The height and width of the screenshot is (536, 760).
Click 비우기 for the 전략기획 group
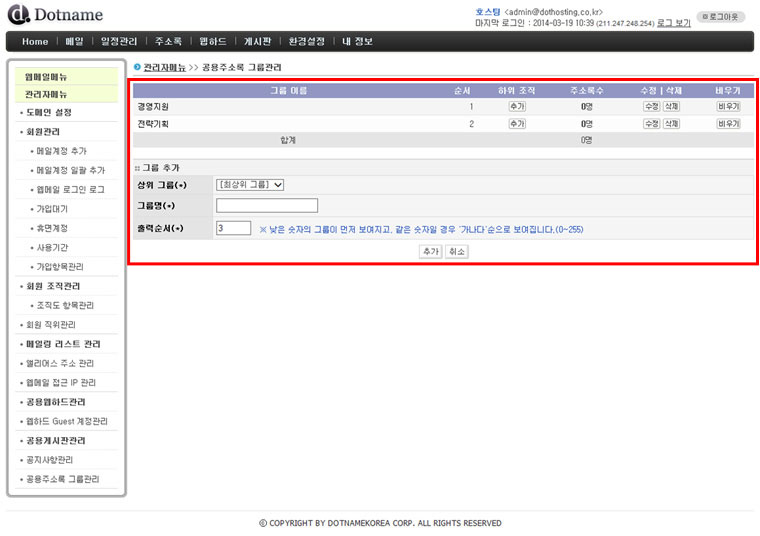coord(728,124)
